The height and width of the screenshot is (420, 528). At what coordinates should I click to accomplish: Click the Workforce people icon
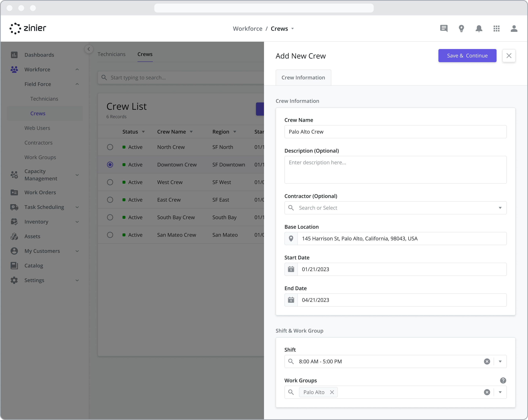pyautogui.click(x=14, y=69)
